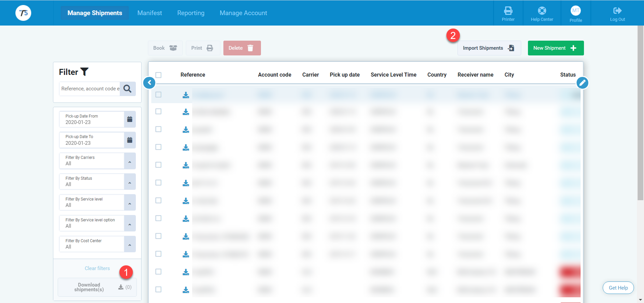Click the blue pencil edit columns icon

click(x=582, y=83)
